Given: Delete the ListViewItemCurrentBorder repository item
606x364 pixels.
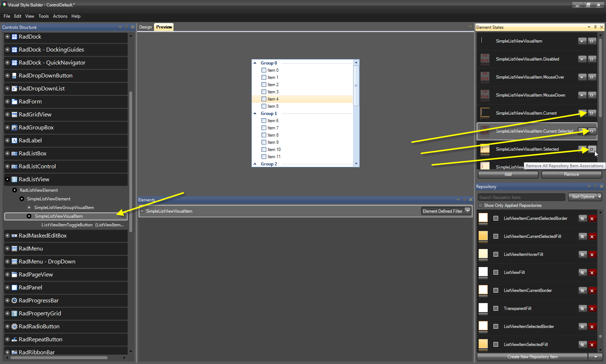Looking at the screenshot, I should click(592, 290).
